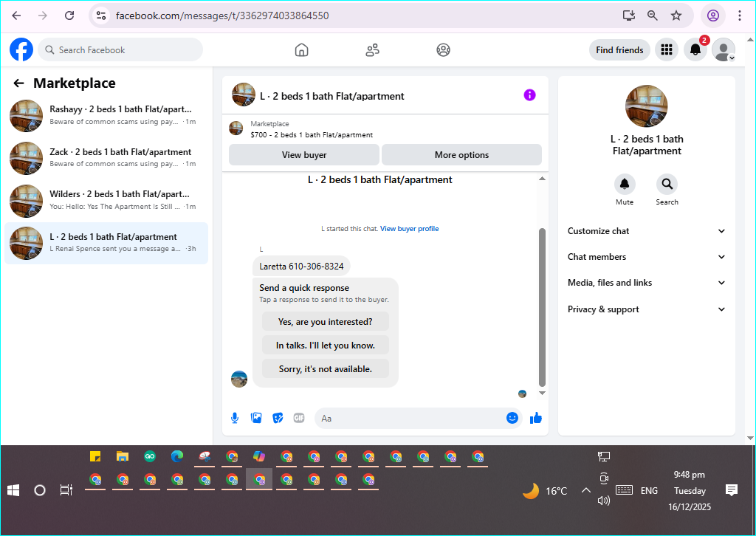Viewport: 756px width, 536px height.
Task: Open the Sticky Notes taskbar icon
Action: [x=95, y=456]
